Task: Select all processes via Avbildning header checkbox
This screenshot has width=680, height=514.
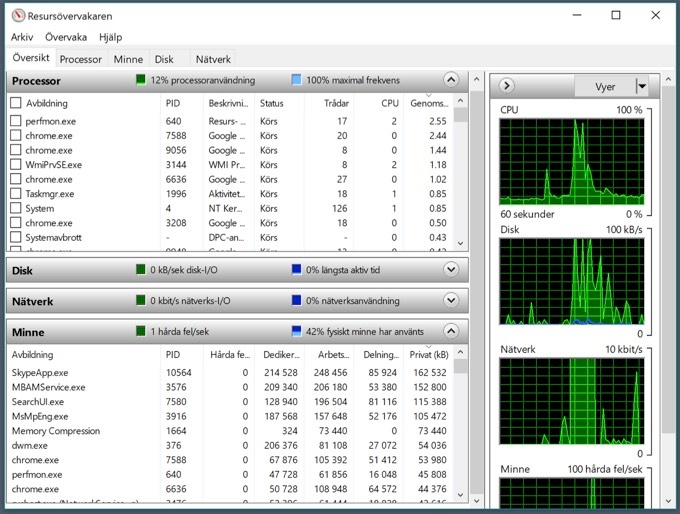Action: tap(16, 103)
